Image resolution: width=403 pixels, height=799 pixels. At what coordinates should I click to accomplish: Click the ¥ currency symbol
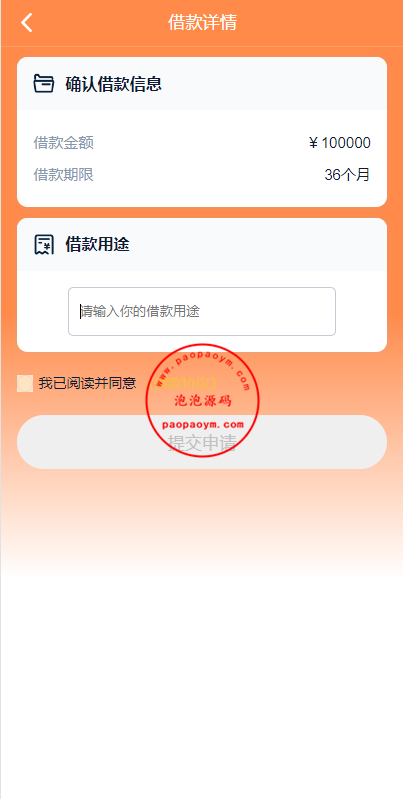[x=314, y=143]
